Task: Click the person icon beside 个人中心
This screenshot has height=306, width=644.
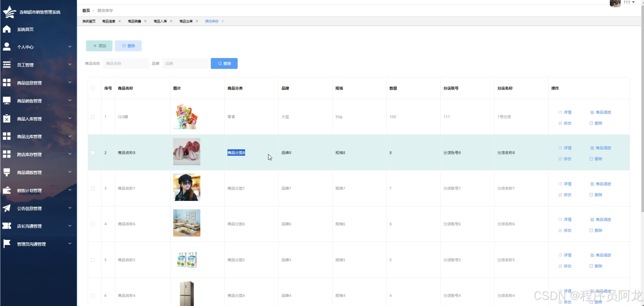Action: click(x=7, y=47)
